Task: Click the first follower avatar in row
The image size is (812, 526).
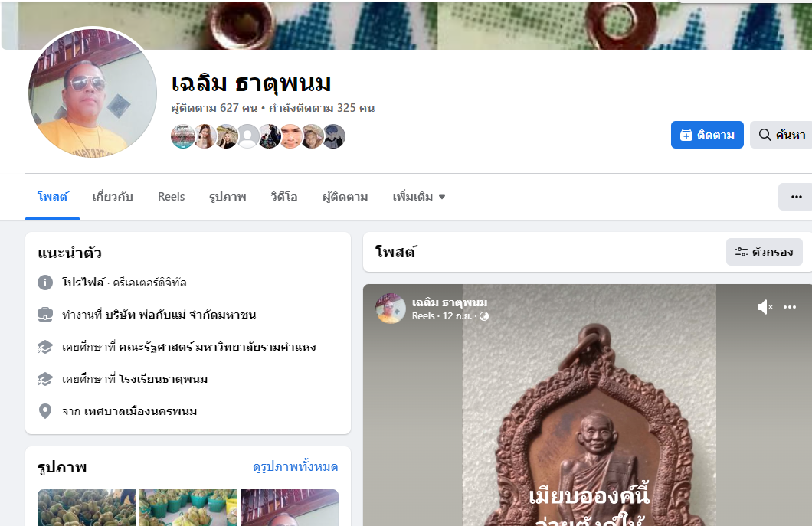Action: (x=182, y=137)
